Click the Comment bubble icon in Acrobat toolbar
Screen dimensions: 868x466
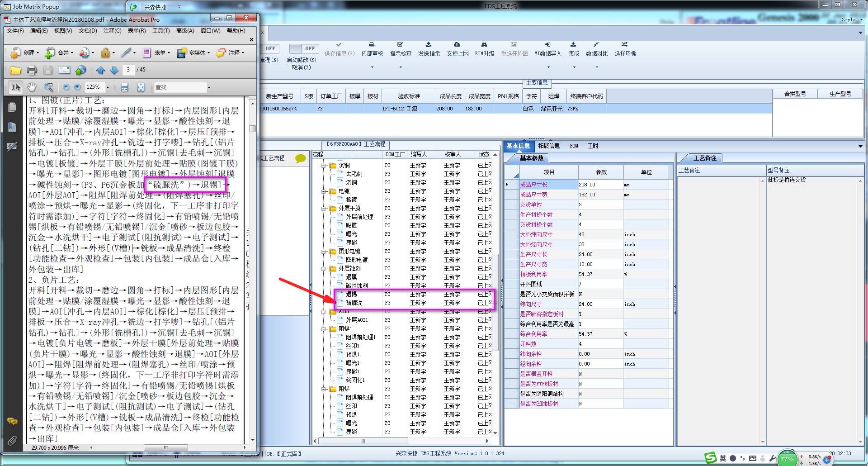coord(221,53)
